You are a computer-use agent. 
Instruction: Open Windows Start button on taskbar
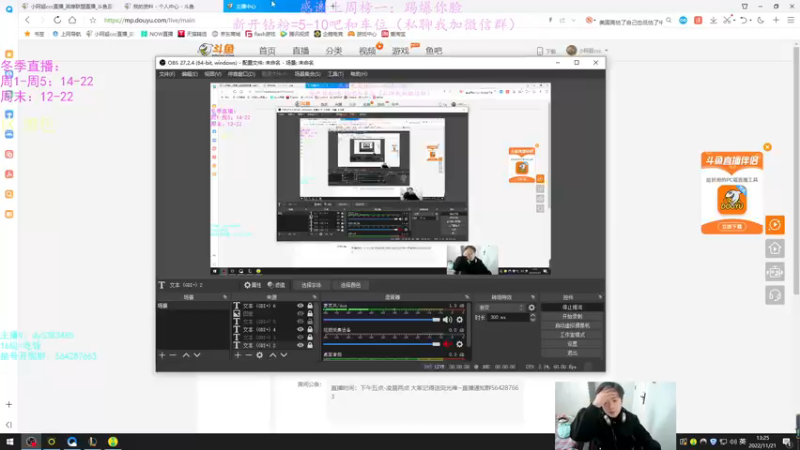[x=10, y=441]
